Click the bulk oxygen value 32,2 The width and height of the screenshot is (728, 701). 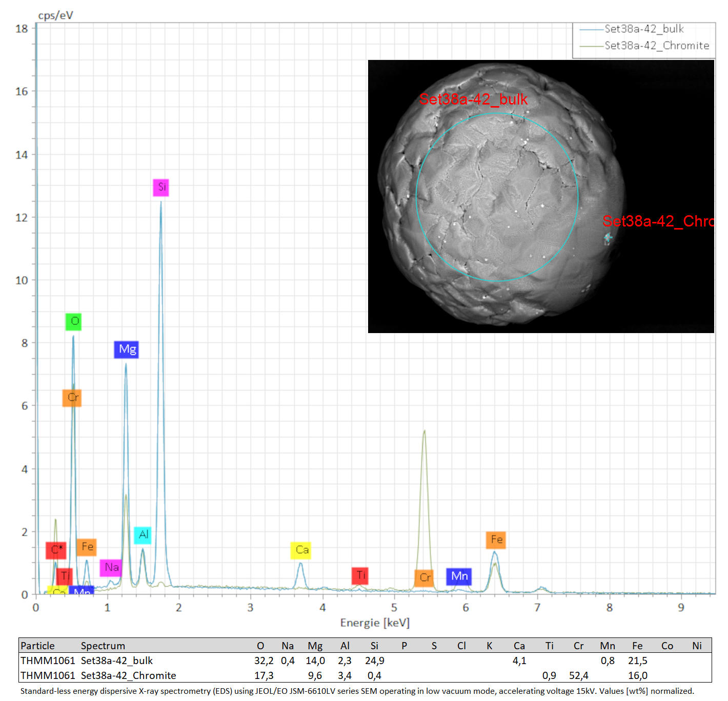[264, 661]
